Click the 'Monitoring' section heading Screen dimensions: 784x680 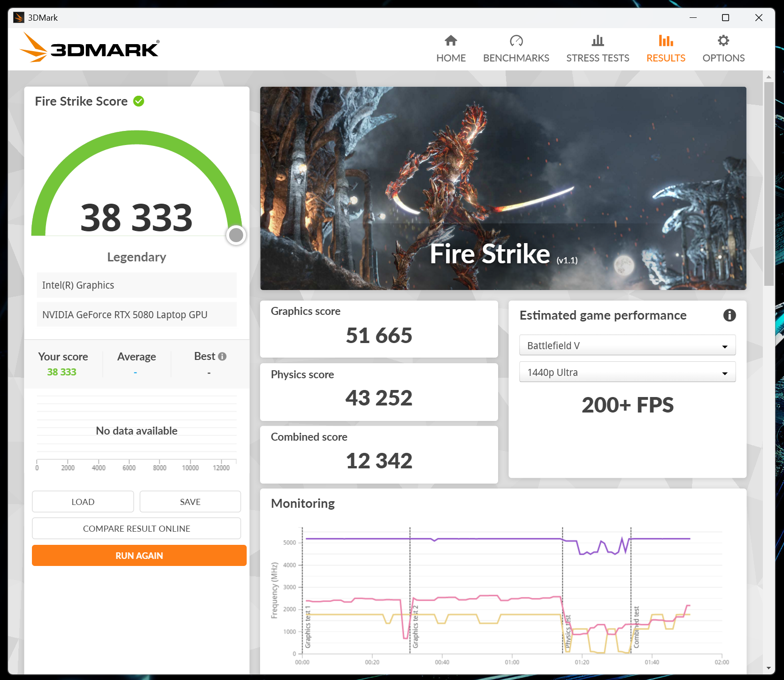click(303, 504)
